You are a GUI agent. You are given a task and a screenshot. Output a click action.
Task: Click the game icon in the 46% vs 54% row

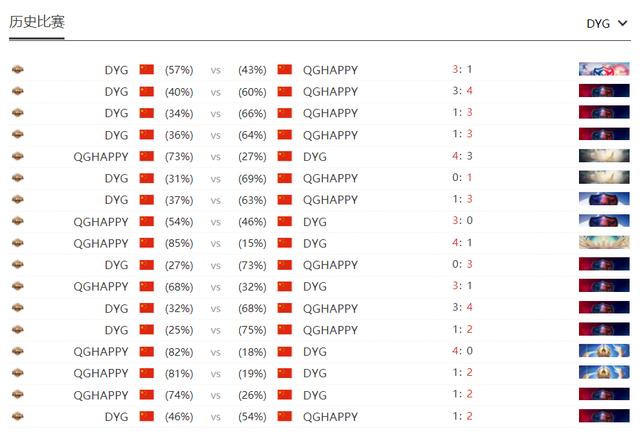pos(17,416)
